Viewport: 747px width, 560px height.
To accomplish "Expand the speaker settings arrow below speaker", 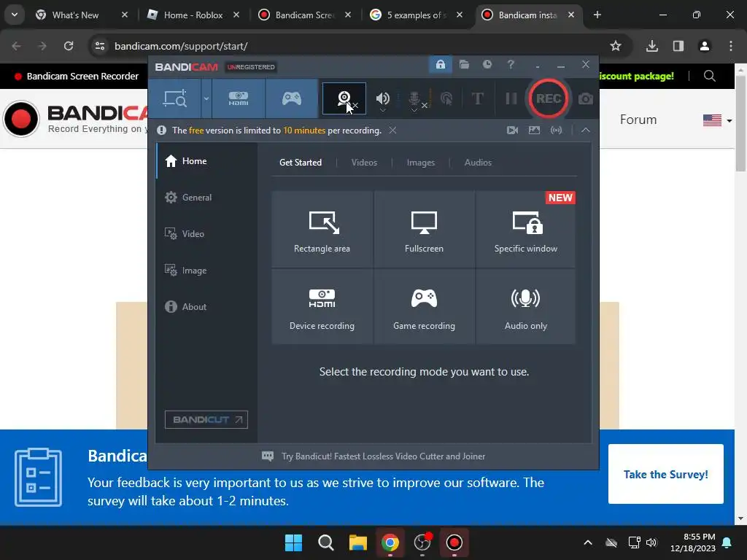I will click(382, 111).
